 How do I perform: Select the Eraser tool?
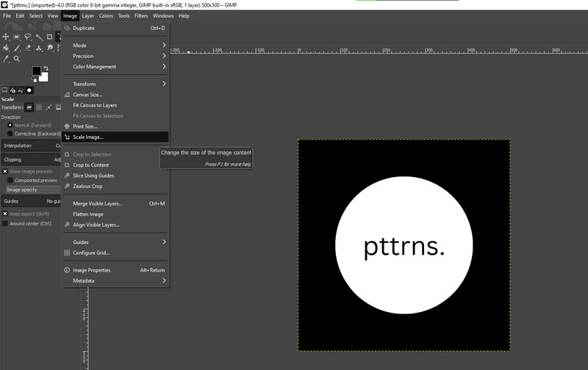click(28, 48)
